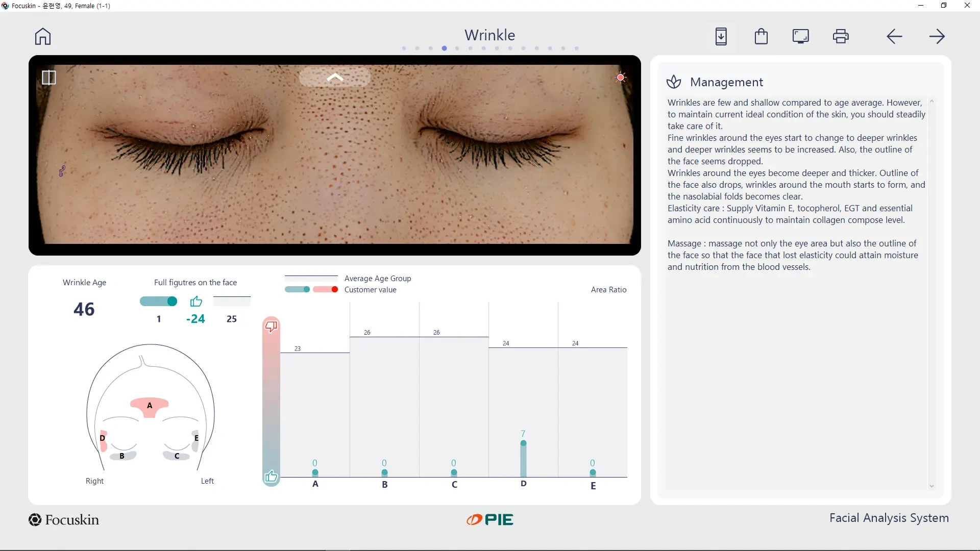Viewport: 980px width, 551px height.
Task: Click the purple marker on the photo
Action: pyautogui.click(x=62, y=171)
